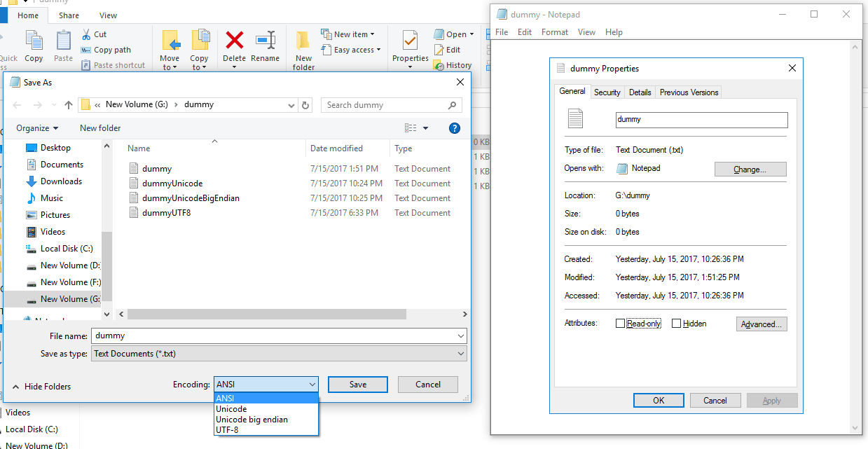Screen dimensions: 868x449
Task: Toggle the Read-only checkbox
Action: [x=620, y=324]
